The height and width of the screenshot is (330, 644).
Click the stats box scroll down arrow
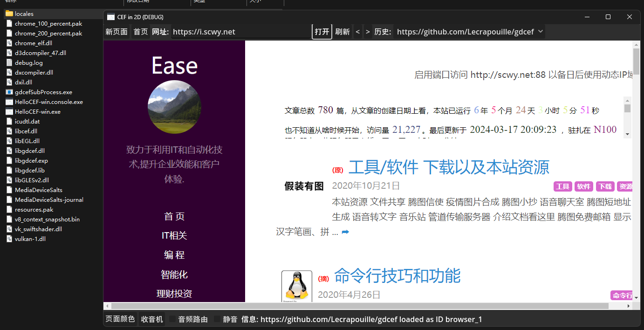pos(627,134)
